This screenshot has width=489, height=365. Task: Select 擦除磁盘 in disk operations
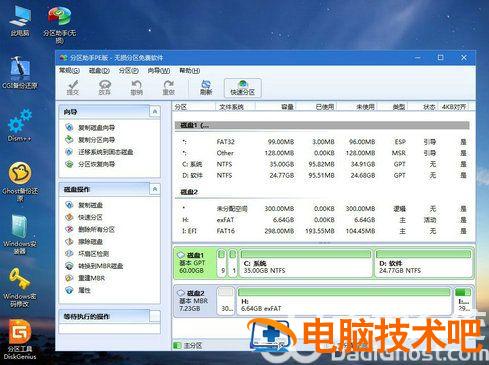(84, 242)
